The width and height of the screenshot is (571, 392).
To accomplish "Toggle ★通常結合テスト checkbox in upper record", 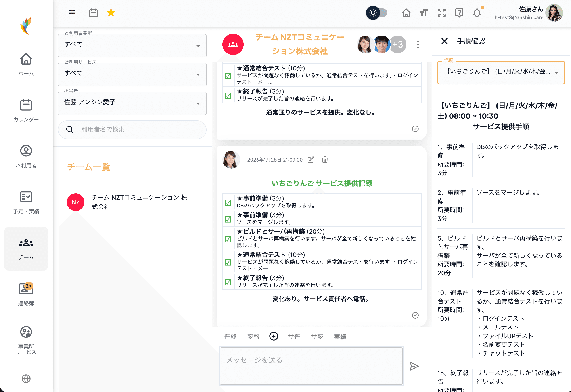I will click(x=228, y=76).
